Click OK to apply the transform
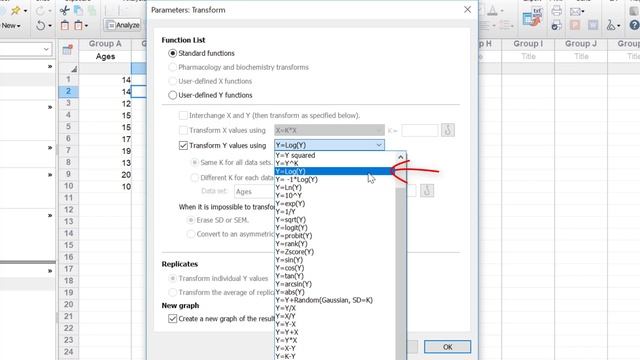Screen dimensions: 640x360 pos(447,347)
